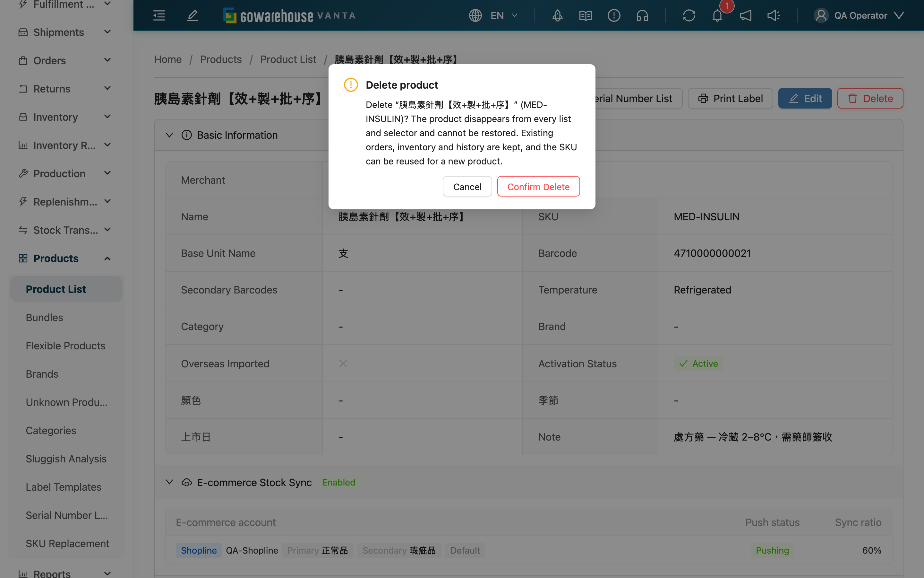Click the exclamation info circle icon
The image size is (924, 578).
[614, 15]
